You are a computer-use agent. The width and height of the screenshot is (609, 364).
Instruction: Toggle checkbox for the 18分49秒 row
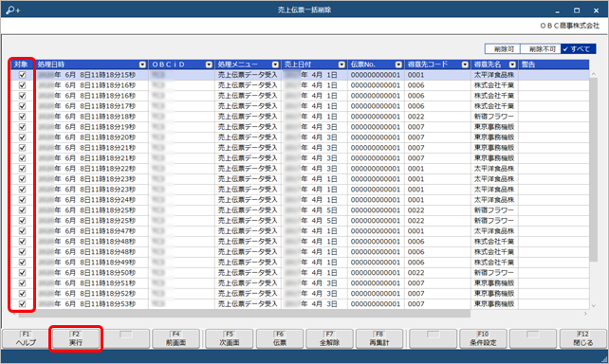[x=22, y=263]
